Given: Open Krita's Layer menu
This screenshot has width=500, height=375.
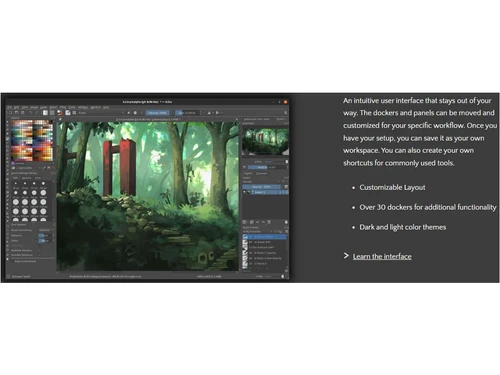Looking at the screenshot, I should click(x=44, y=107).
